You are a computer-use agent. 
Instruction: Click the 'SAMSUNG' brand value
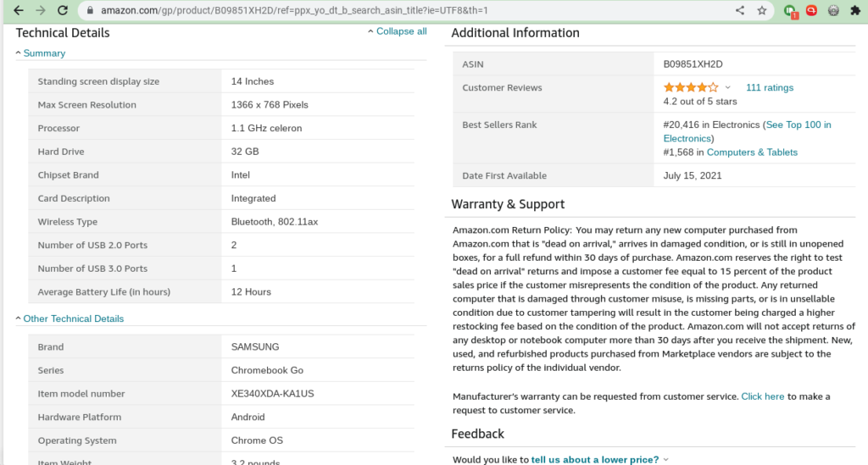click(254, 347)
